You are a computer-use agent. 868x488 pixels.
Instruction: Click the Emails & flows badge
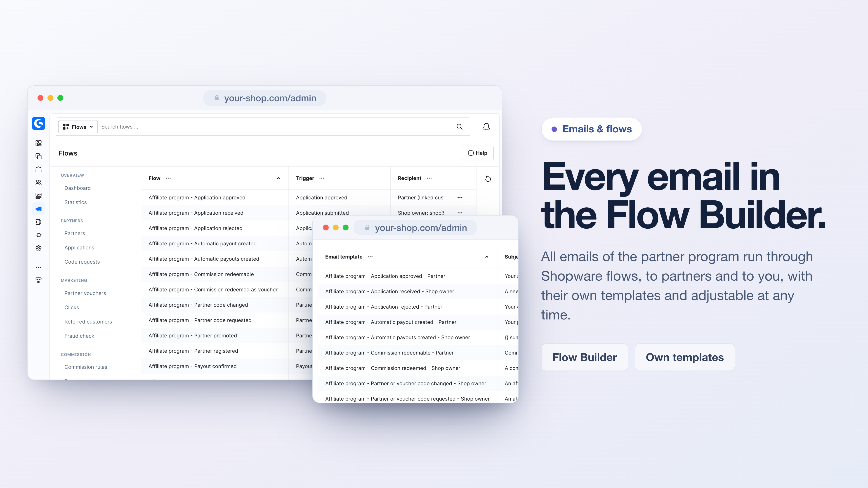(x=592, y=129)
